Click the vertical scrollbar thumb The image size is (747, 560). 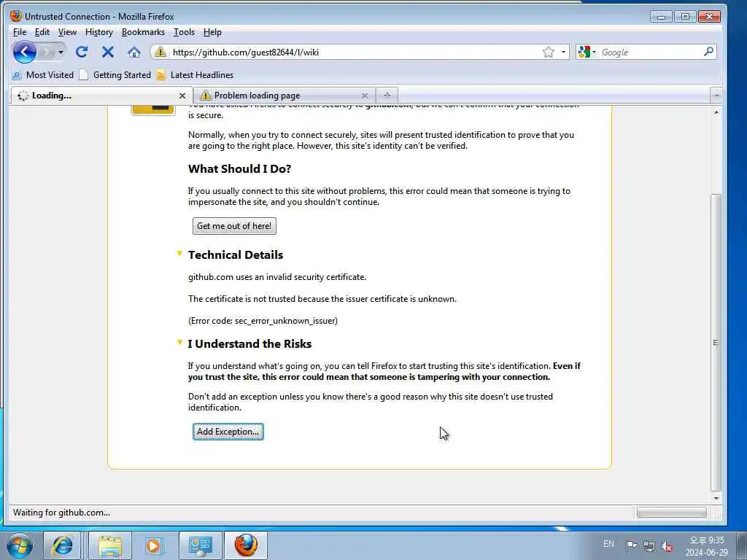point(716,343)
